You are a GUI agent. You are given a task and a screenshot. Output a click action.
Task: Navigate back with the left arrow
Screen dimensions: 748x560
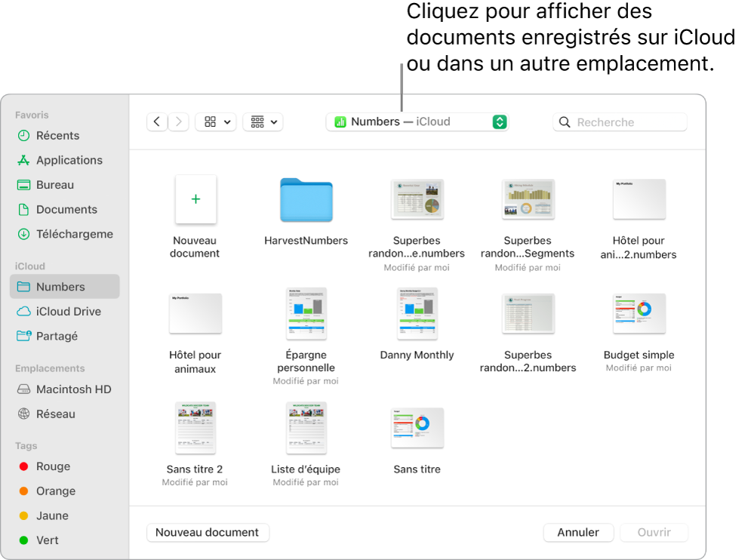156,122
